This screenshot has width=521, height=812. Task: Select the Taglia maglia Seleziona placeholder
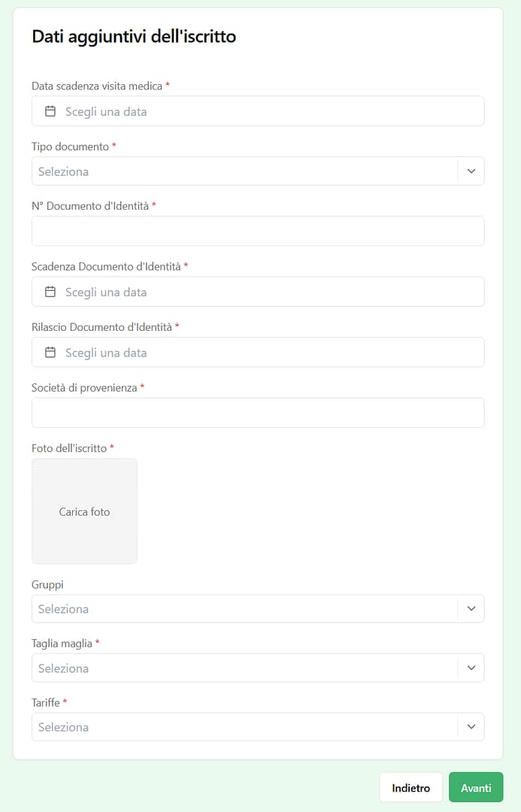[x=64, y=668]
